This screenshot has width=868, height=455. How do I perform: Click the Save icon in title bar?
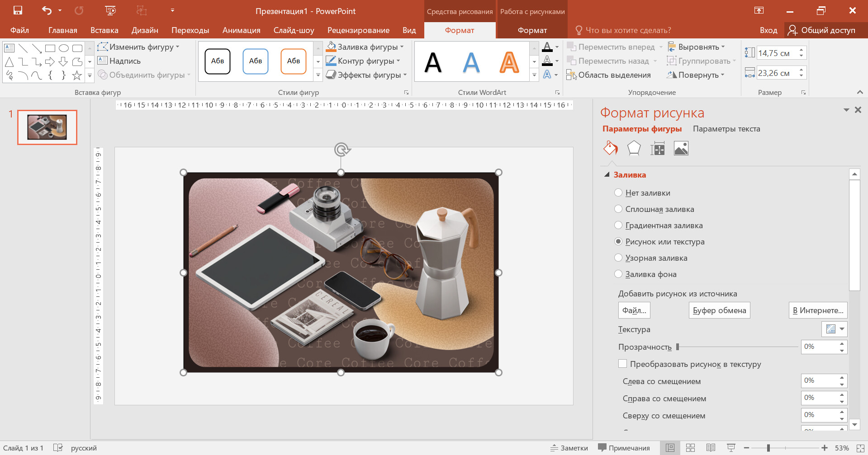18,10
